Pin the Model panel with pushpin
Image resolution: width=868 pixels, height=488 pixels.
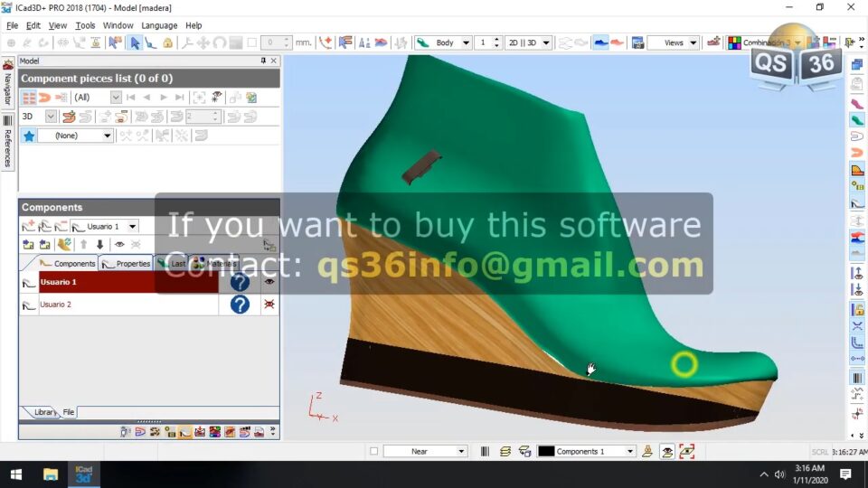coord(263,61)
